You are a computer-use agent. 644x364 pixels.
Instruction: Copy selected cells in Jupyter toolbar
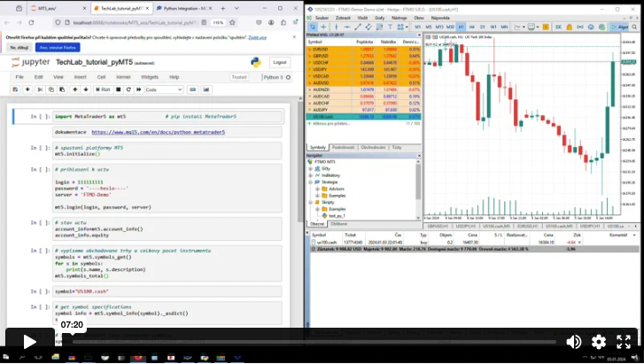(x=50, y=89)
